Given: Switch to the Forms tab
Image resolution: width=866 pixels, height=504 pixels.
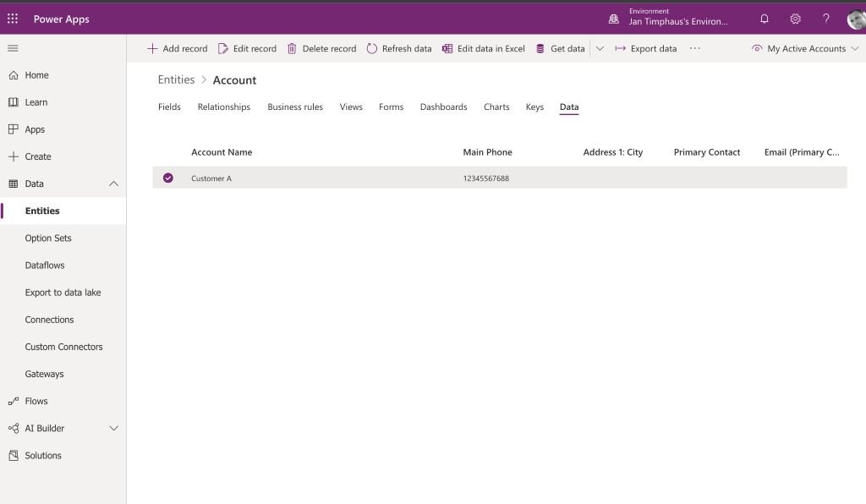Looking at the screenshot, I should [391, 107].
